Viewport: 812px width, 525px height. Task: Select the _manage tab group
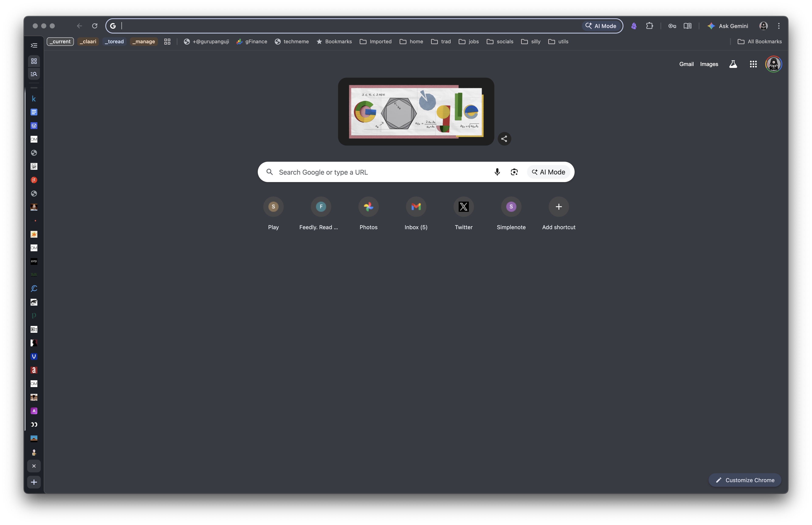click(x=144, y=42)
